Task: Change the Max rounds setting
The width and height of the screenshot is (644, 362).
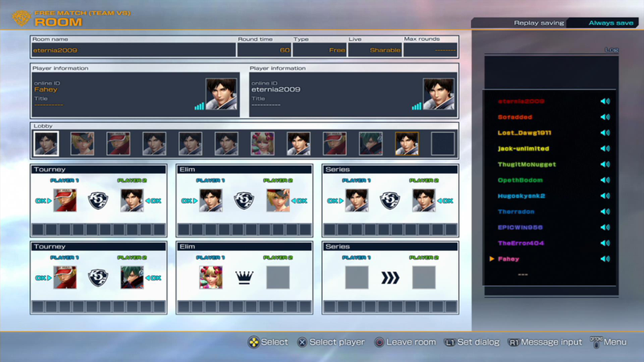Action: coord(431,50)
